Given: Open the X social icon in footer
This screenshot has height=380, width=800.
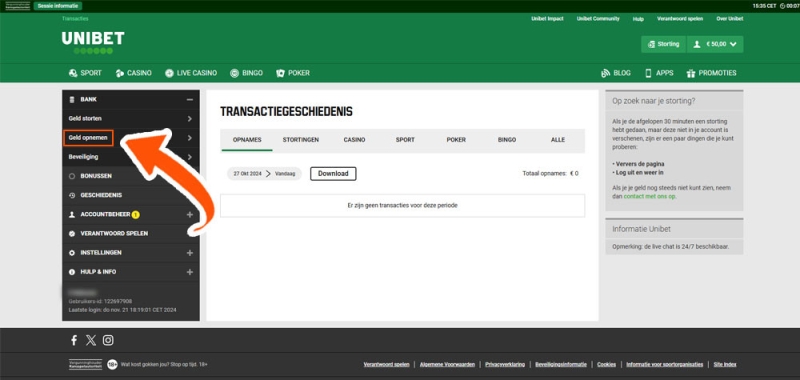Looking at the screenshot, I should tap(91, 340).
